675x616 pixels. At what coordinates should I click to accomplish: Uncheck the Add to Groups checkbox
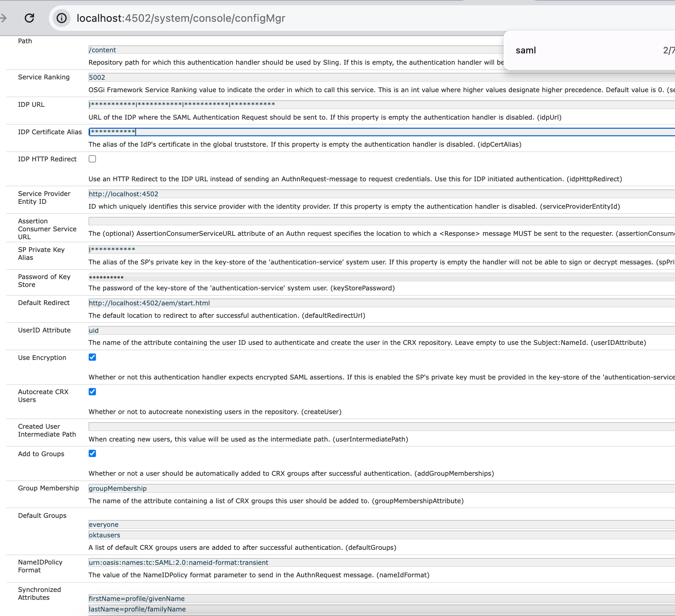pos(92,454)
